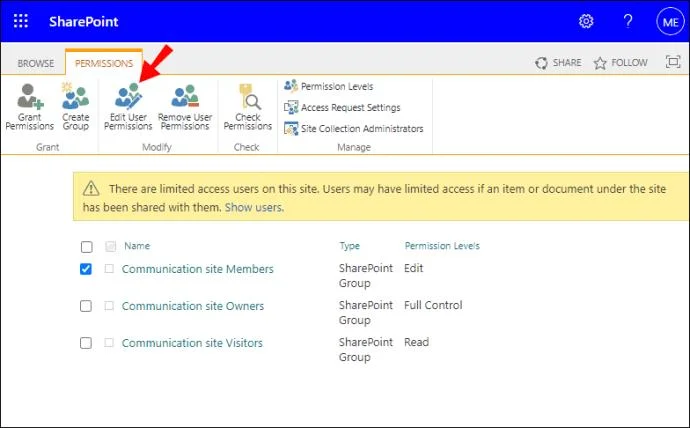The image size is (690, 428).
Task: Click the Permission Levels icon
Action: coord(291,86)
